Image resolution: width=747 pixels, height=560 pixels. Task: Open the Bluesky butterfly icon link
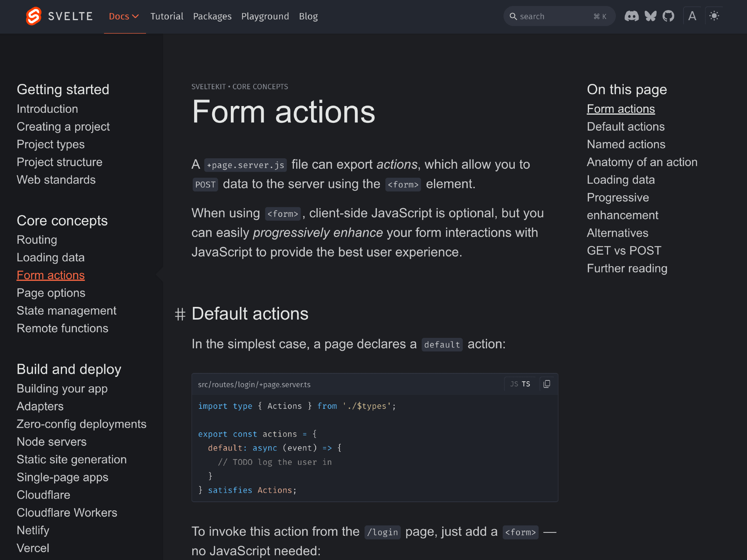coord(650,16)
